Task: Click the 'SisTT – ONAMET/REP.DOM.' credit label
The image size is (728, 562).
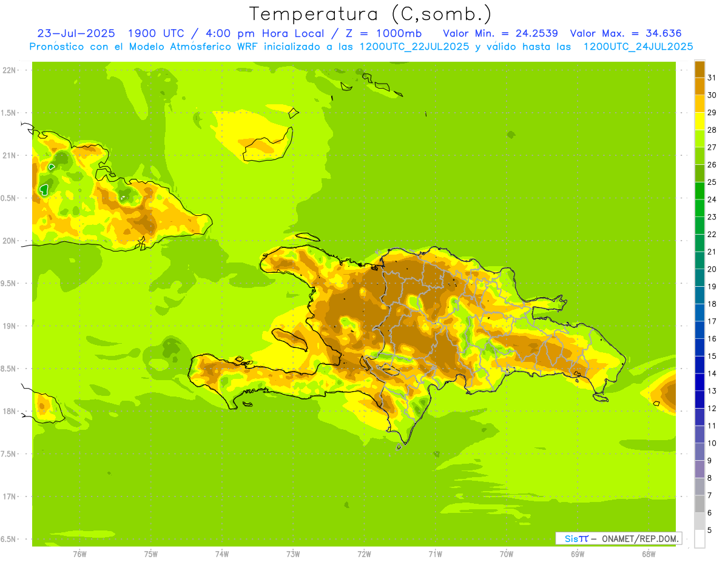Action: (619, 538)
